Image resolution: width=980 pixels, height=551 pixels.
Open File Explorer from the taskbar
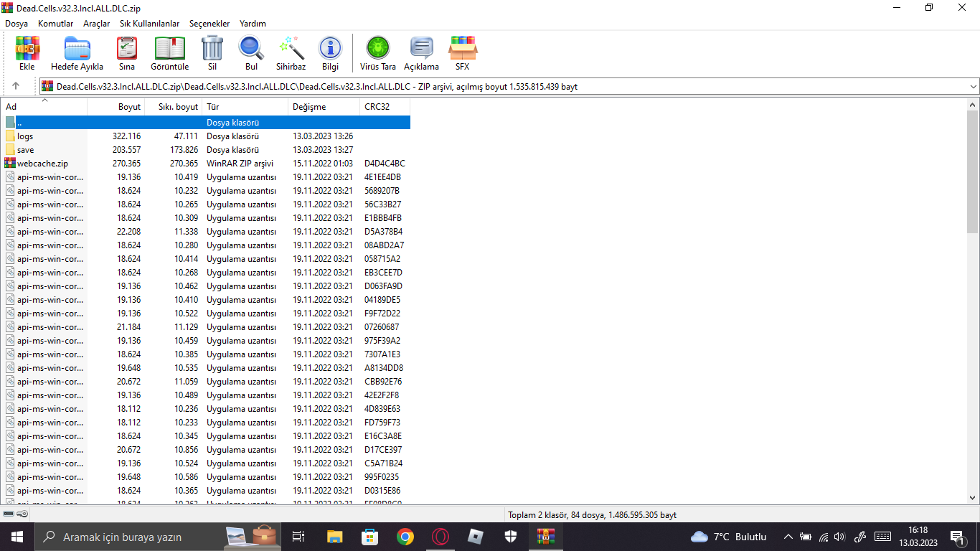[x=335, y=537]
